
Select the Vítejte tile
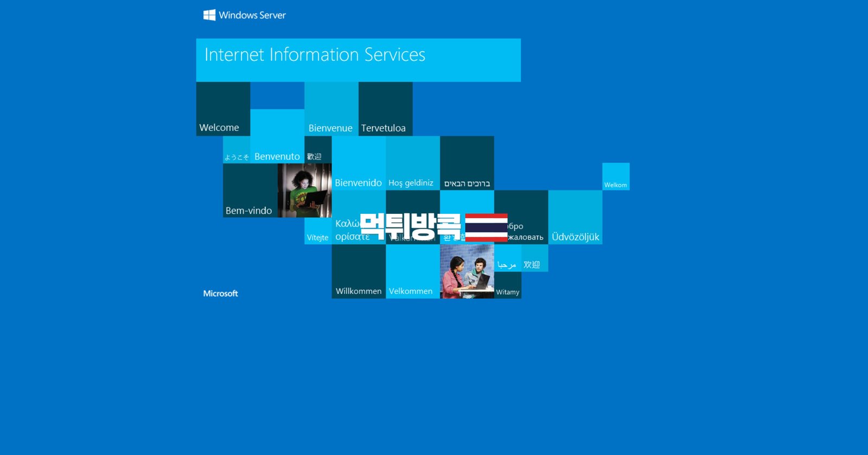pyautogui.click(x=317, y=232)
